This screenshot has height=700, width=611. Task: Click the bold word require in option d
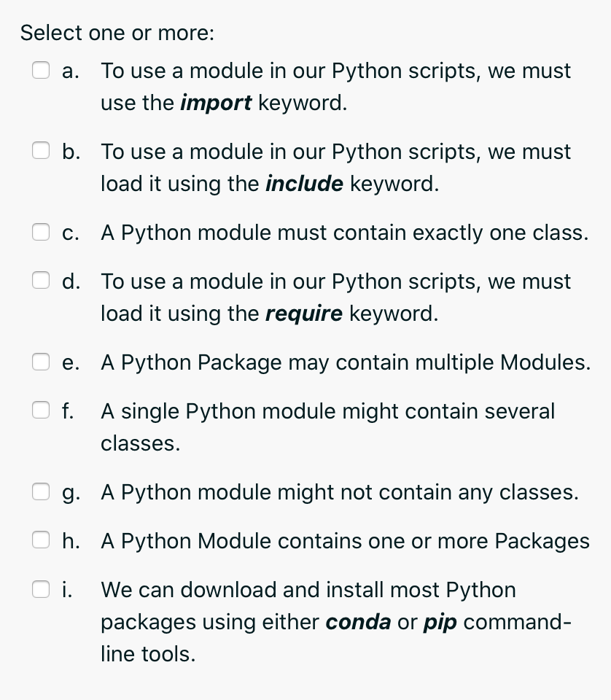[x=304, y=314]
